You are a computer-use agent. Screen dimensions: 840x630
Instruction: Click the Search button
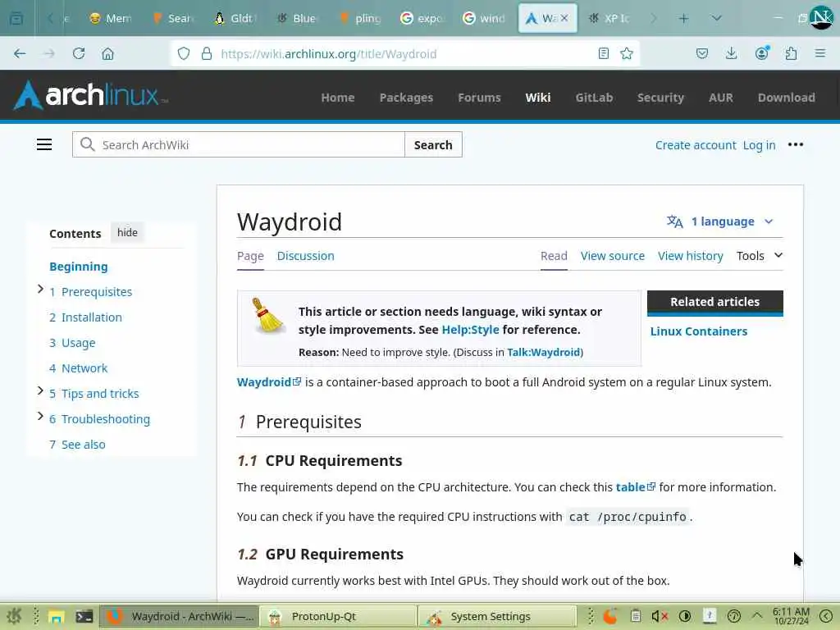[x=433, y=144]
